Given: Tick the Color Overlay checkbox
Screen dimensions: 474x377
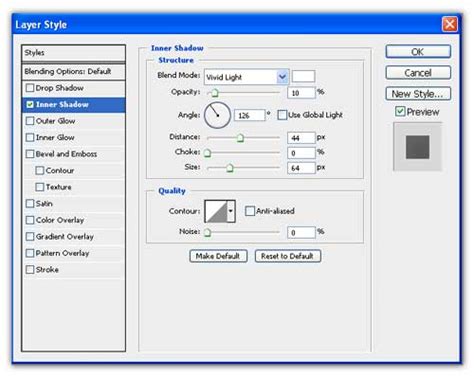Looking at the screenshot, I should coord(30,220).
